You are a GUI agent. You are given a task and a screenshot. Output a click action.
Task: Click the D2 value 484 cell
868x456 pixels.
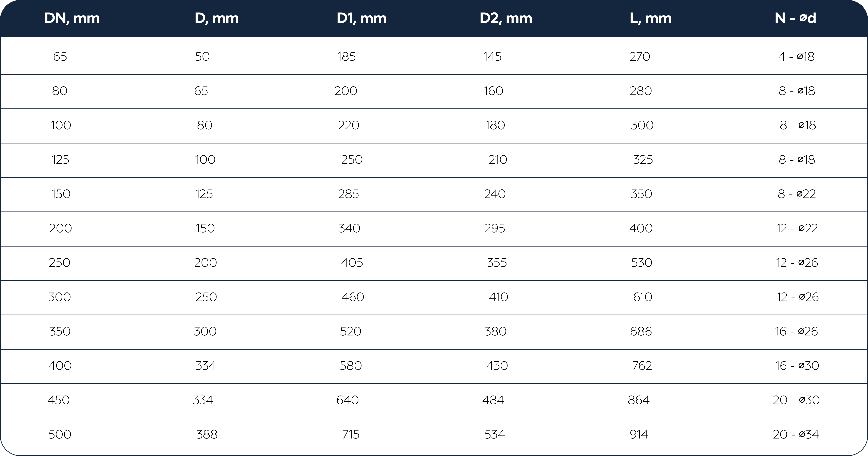(x=493, y=400)
